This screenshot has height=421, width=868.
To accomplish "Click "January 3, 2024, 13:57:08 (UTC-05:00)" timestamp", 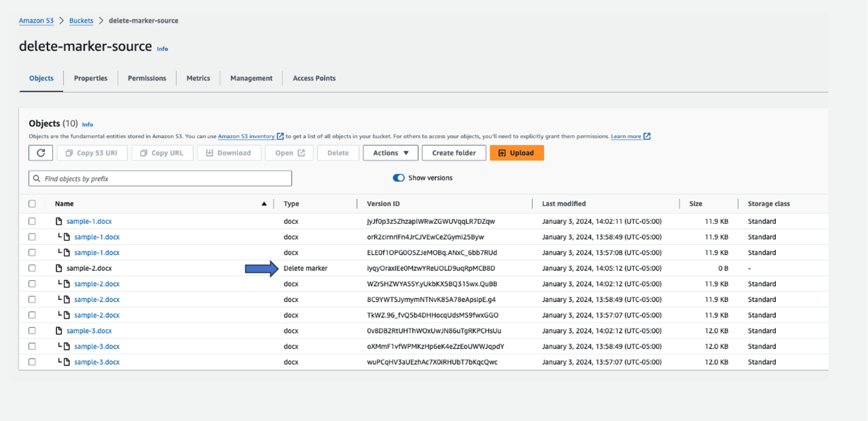I will [x=602, y=253].
